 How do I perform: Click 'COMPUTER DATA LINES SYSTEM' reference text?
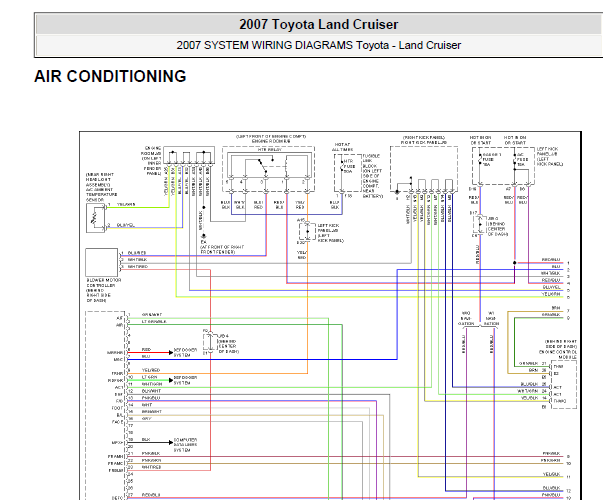(x=185, y=445)
